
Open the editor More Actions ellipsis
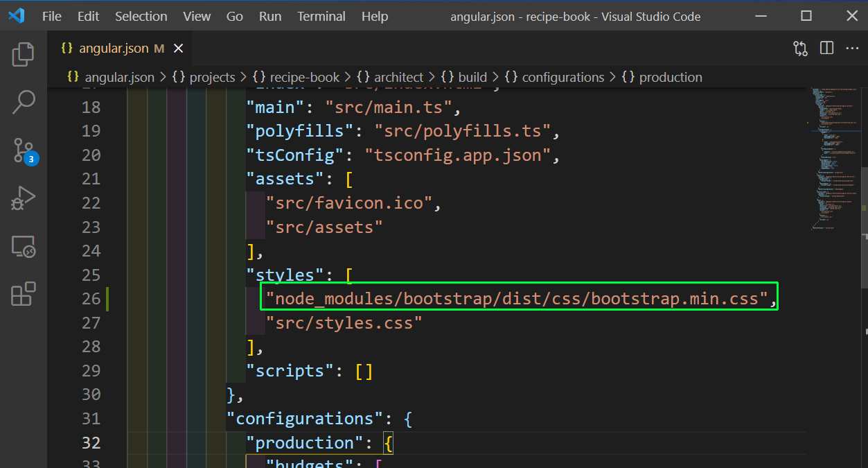[853, 48]
